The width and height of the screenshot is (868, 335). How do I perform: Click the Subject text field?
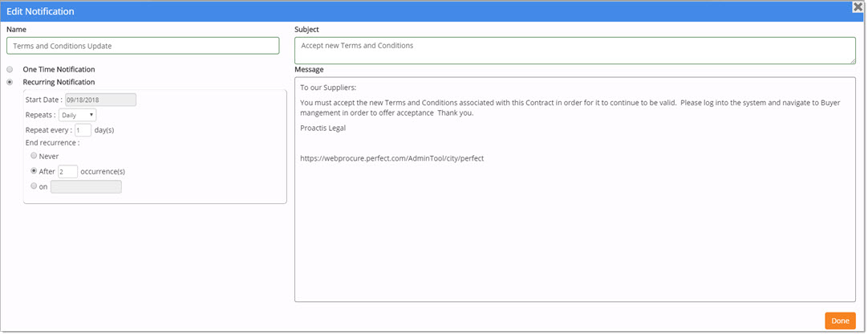coord(574,50)
